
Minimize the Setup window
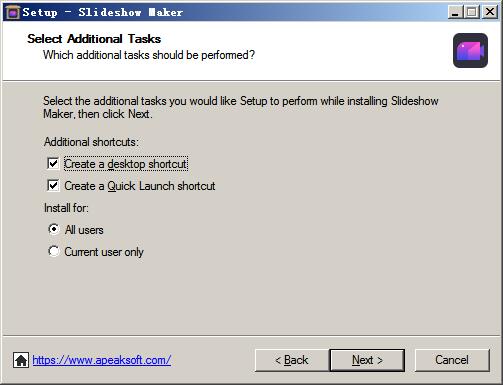click(455, 12)
